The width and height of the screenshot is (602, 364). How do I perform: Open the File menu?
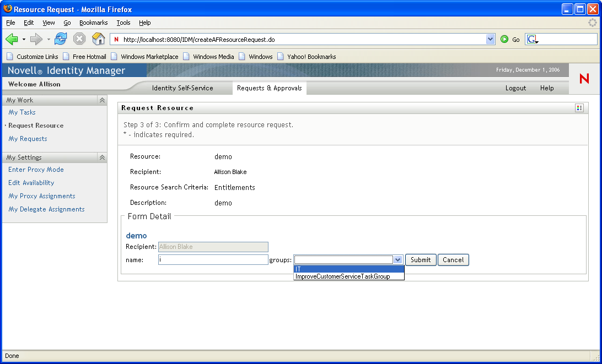coord(11,23)
